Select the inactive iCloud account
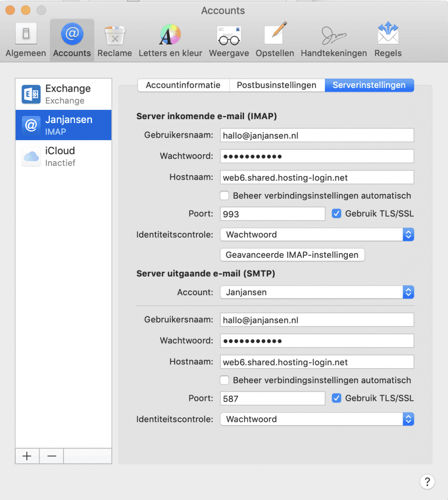 point(64,156)
